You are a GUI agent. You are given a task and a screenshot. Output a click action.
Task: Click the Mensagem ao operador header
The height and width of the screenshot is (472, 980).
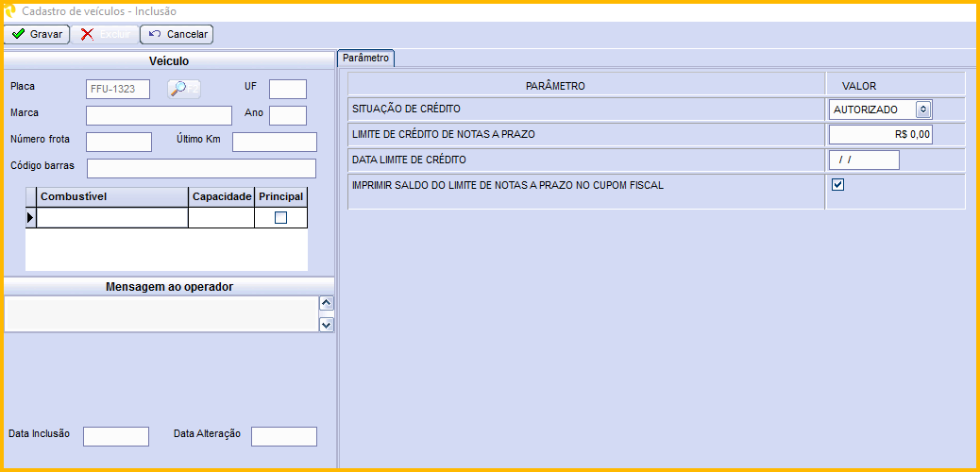click(169, 286)
